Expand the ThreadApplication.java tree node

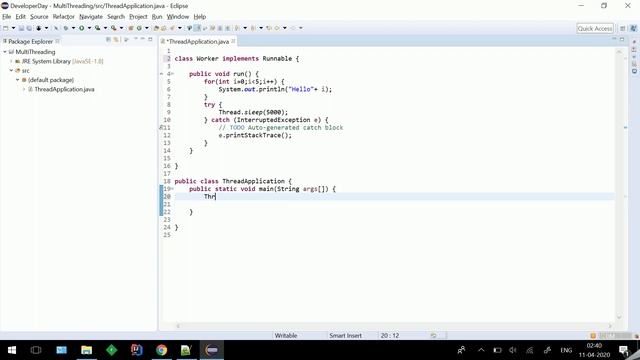tap(24, 89)
